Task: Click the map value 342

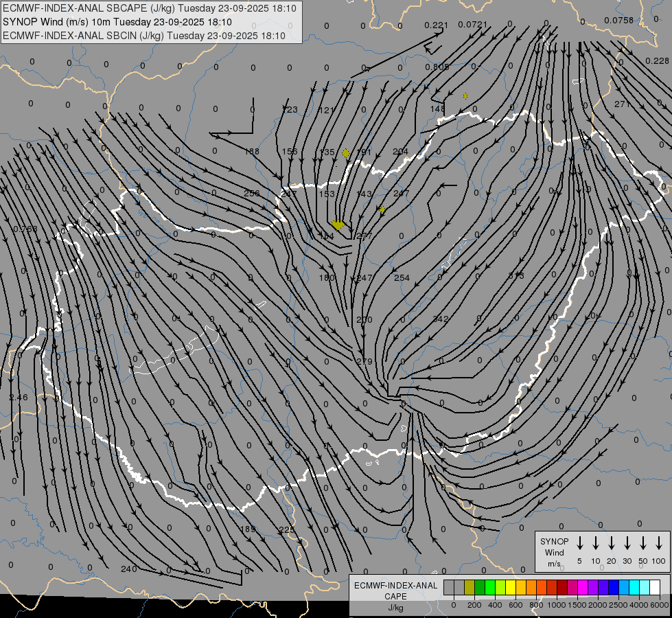Action: point(440,319)
